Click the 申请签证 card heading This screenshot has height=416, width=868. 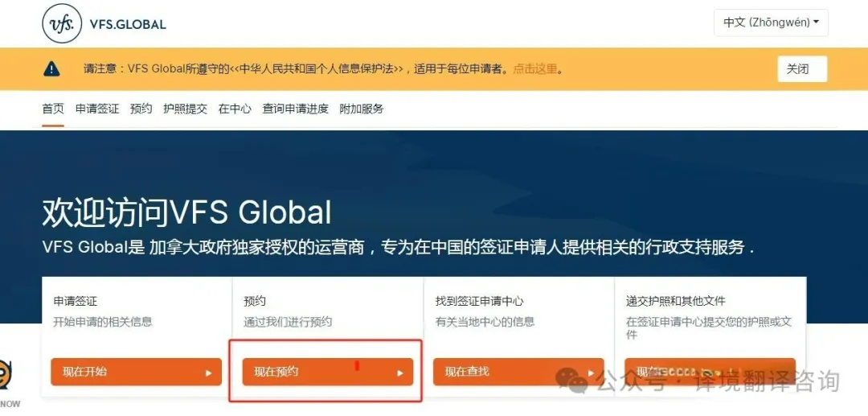click(x=76, y=301)
